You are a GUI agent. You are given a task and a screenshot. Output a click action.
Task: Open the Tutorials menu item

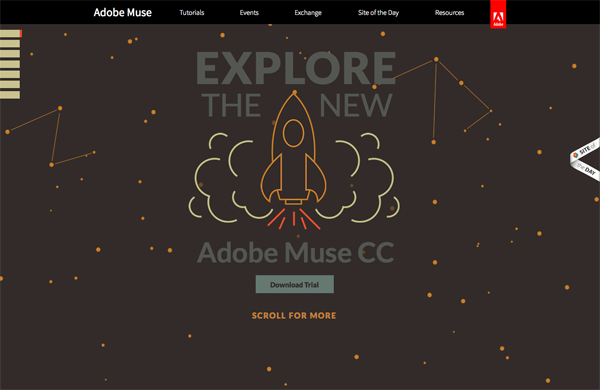coord(192,13)
